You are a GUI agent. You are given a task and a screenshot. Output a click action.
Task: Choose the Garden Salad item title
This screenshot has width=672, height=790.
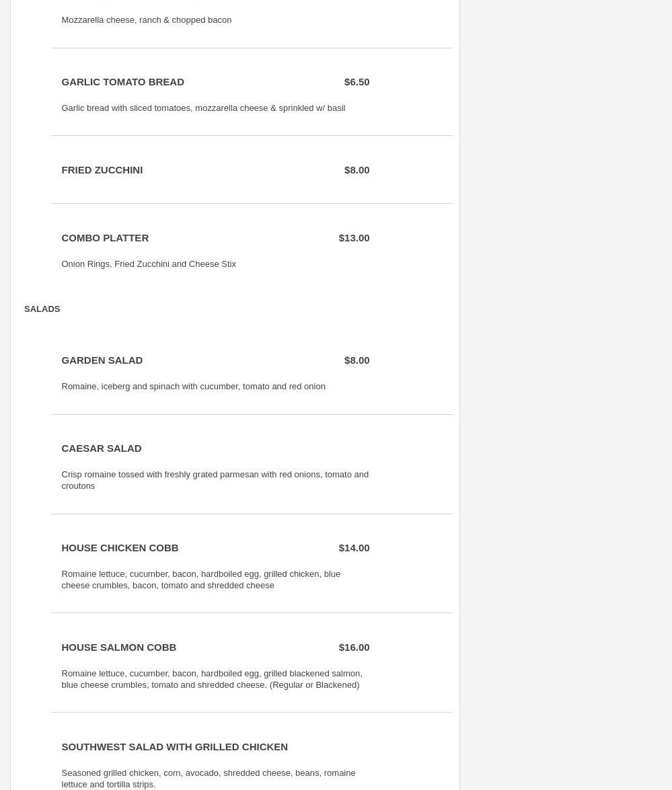102,360
